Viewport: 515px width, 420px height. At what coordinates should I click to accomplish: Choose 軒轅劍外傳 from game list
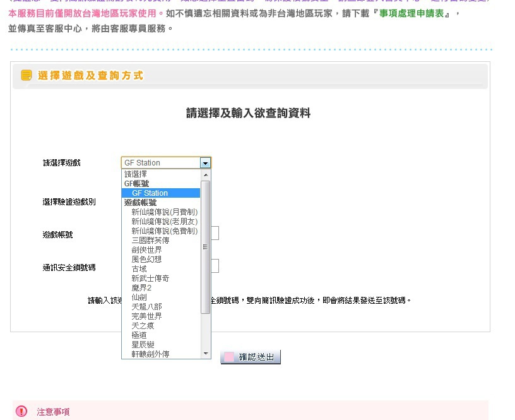pyautogui.click(x=161, y=354)
